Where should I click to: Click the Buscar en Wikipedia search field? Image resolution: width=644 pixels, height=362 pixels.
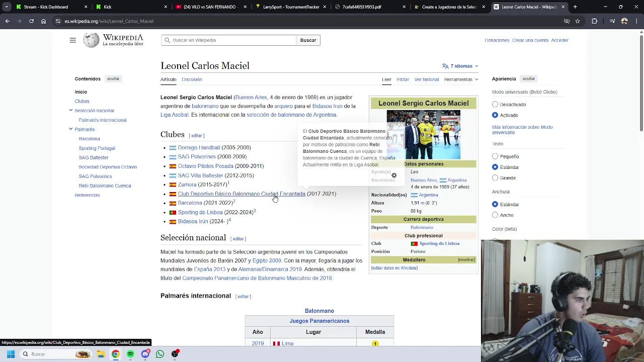[x=229, y=40]
